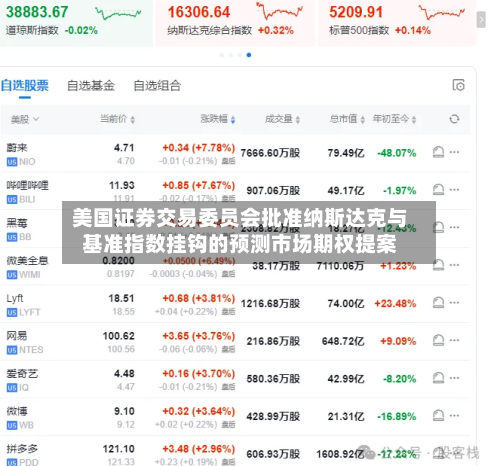
Task: Set alert bell for NIO row
Action: [x=438, y=152]
